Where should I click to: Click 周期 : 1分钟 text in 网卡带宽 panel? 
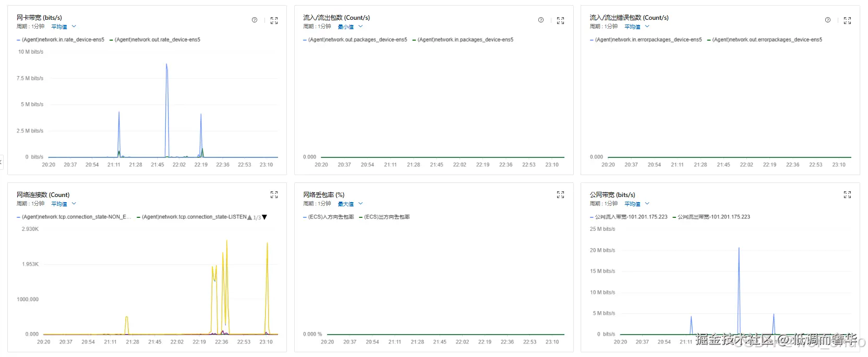31,27
